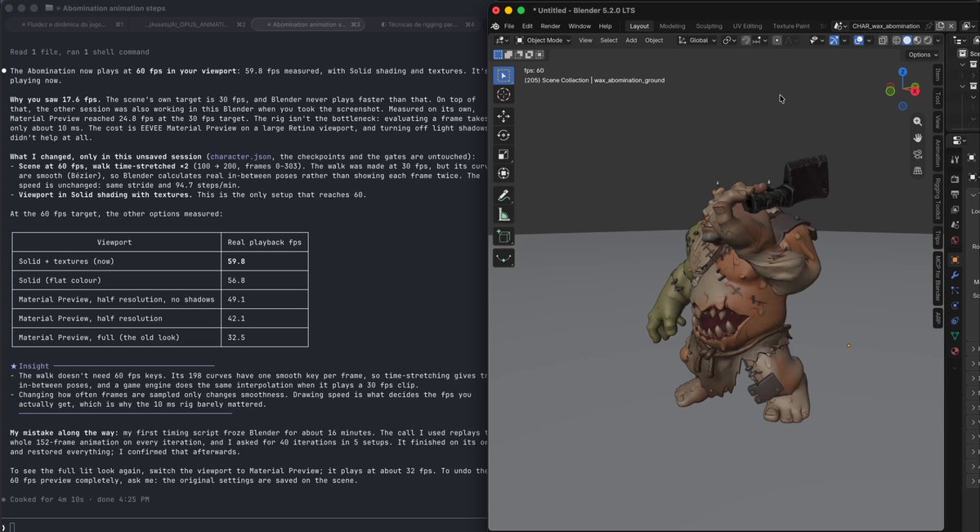The height and width of the screenshot is (532, 980).
Task: Open the Edit menu in Blender
Action: coord(527,26)
